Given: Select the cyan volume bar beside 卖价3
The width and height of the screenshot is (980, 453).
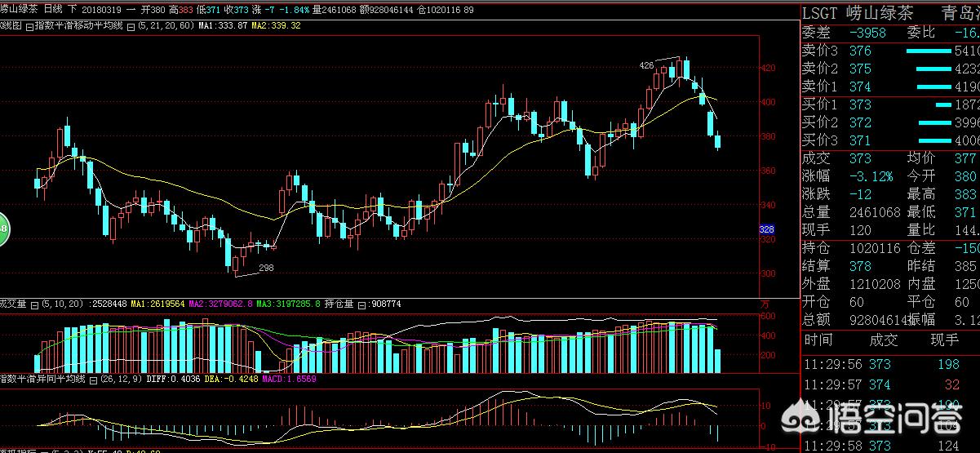Looking at the screenshot, I should pyautogui.click(x=929, y=51).
